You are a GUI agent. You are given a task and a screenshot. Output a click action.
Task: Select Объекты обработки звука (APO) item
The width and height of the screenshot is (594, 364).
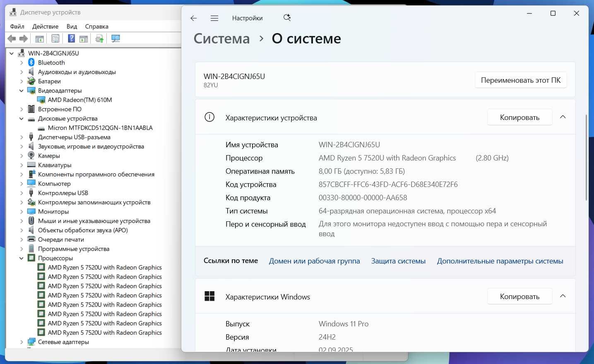83,230
